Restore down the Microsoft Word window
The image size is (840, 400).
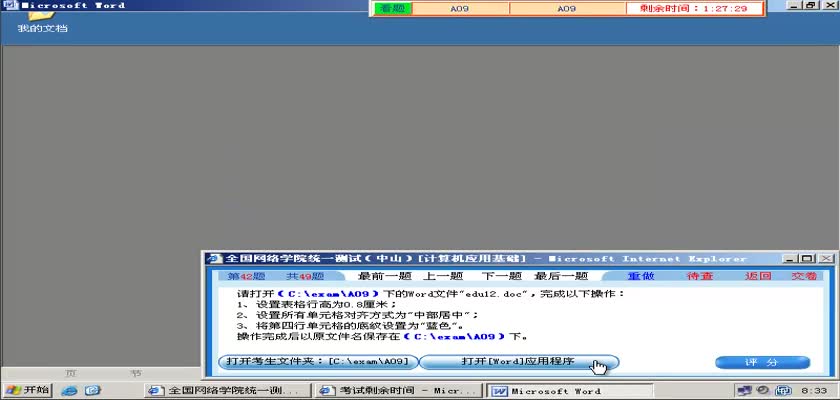(x=811, y=5)
